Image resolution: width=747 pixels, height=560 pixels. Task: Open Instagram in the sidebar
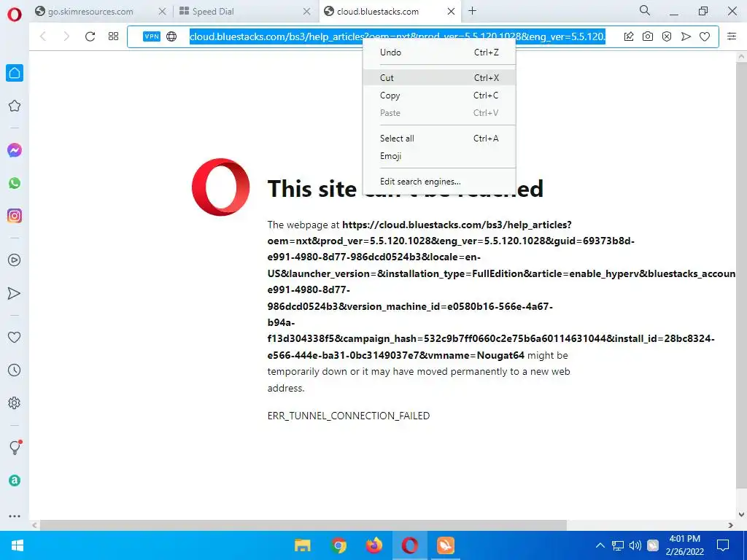pyautogui.click(x=15, y=216)
